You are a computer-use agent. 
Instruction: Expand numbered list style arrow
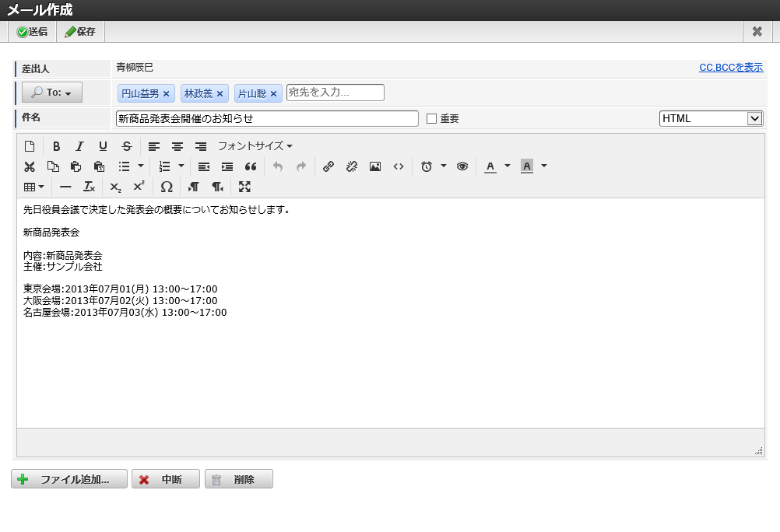[x=181, y=166]
